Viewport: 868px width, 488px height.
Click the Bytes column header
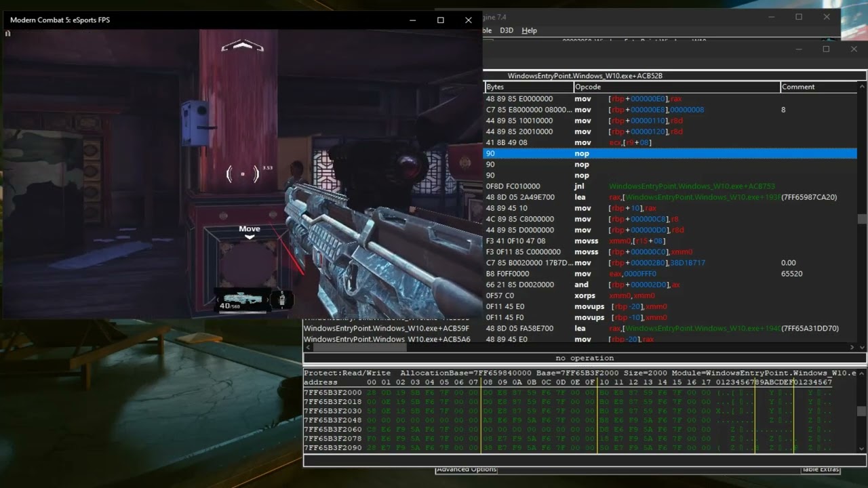(529, 87)
